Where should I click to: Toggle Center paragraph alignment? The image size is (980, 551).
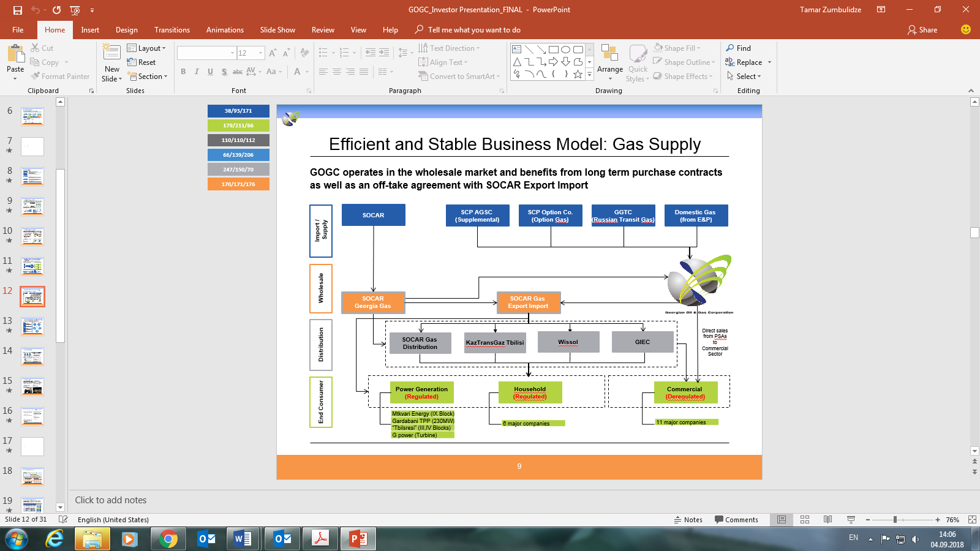337,72
